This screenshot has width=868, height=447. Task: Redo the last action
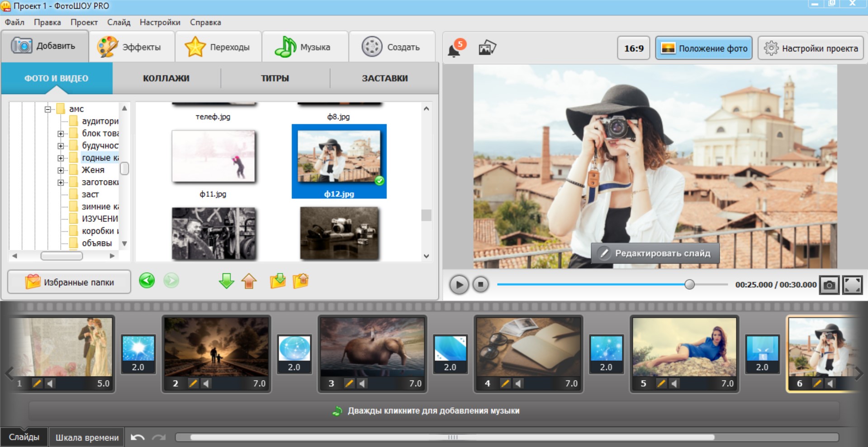159,437
